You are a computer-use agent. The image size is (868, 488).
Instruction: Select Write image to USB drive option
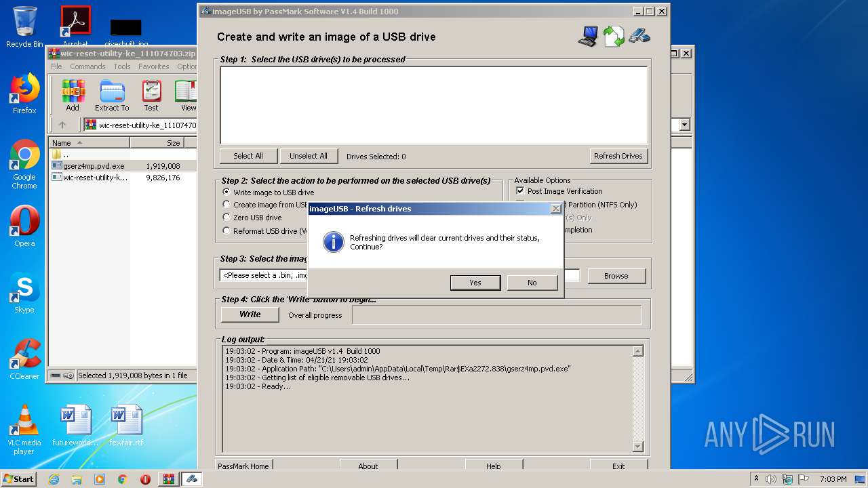269,192
